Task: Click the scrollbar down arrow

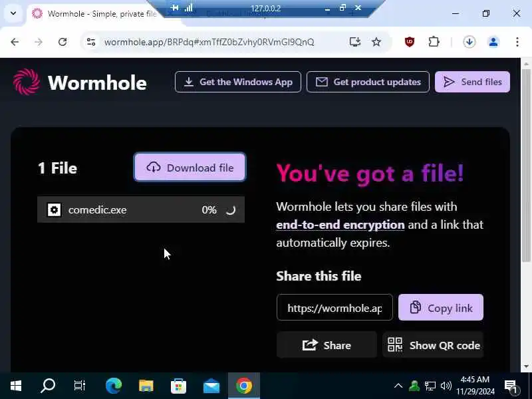Action: pyautogui.click(x=526, y=366)
